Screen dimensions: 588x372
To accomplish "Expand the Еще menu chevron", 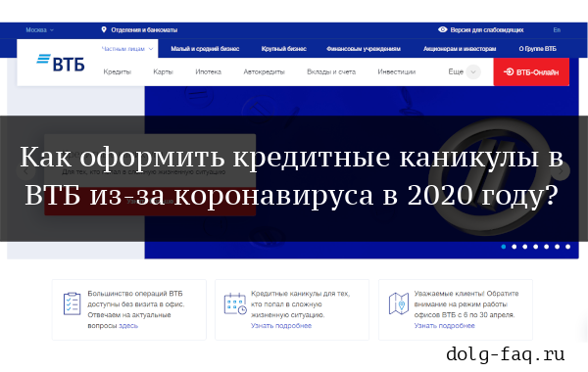I will (473, 71).
